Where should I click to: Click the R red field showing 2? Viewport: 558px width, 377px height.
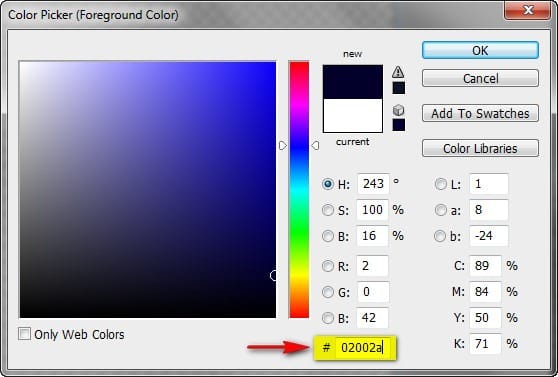point(373,266)
